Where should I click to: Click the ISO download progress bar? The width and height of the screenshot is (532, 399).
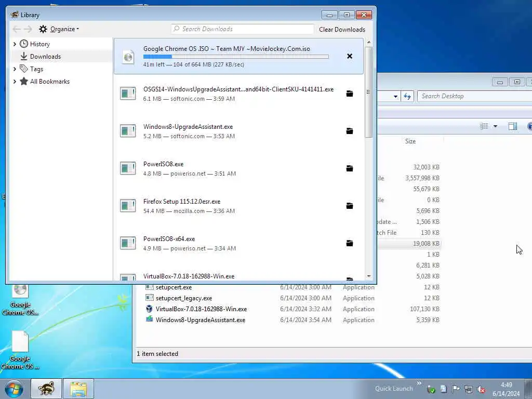pos(236,57)
